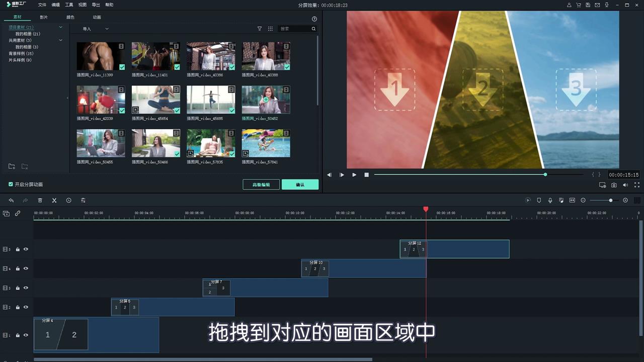This screenshot has height=362, width=644.
Task: Open the 导出 menu
Action: [x=96, y=5]
